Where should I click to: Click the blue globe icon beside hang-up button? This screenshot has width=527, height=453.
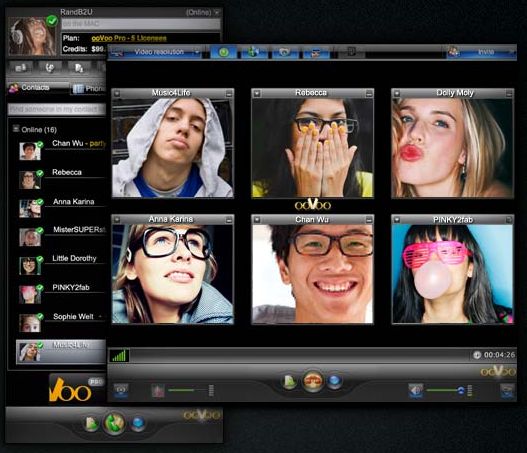[x=334, y=381]
